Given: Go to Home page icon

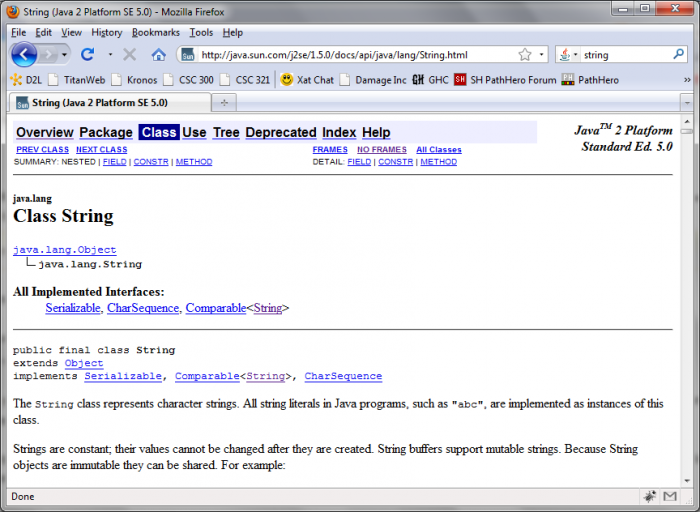Looking at the screenshot, I should point(158,55).
